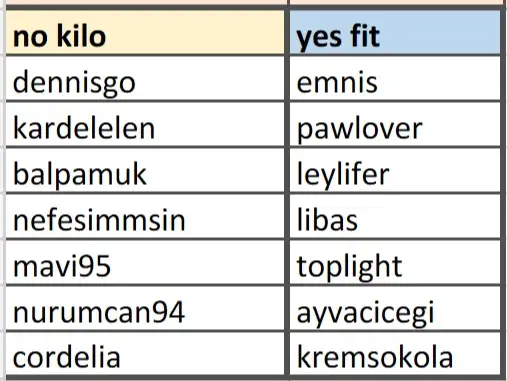507x381 pixels.
Task: Select the 'no kilo' header cell
Action: (145, 32)
